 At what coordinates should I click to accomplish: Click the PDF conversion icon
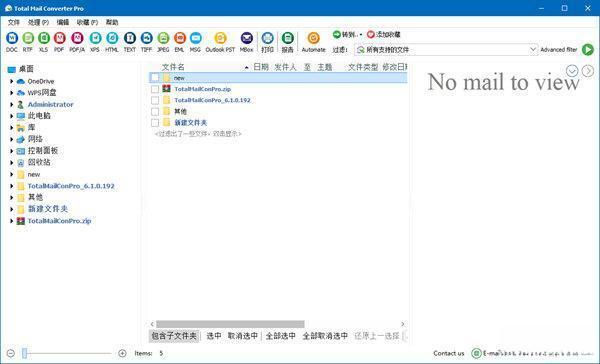pyautogui.click(x=59, y=38)
